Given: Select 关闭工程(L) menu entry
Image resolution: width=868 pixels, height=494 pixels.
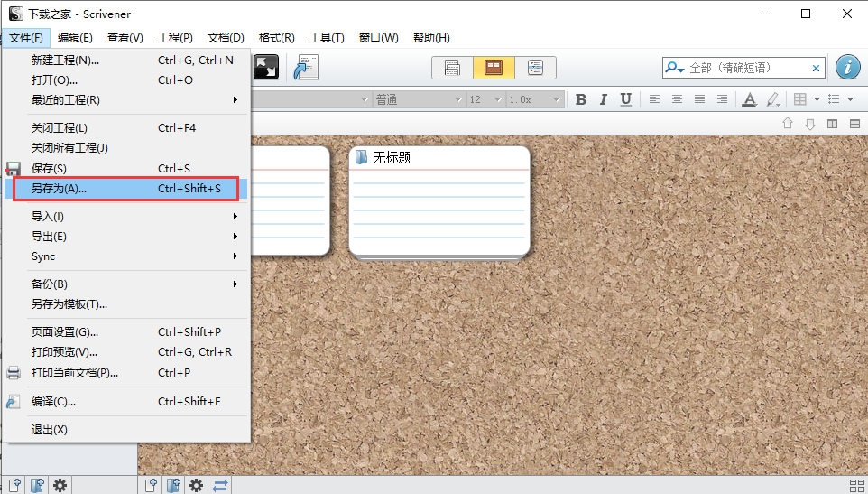Looking at the screenshot, I should point(125,128).
